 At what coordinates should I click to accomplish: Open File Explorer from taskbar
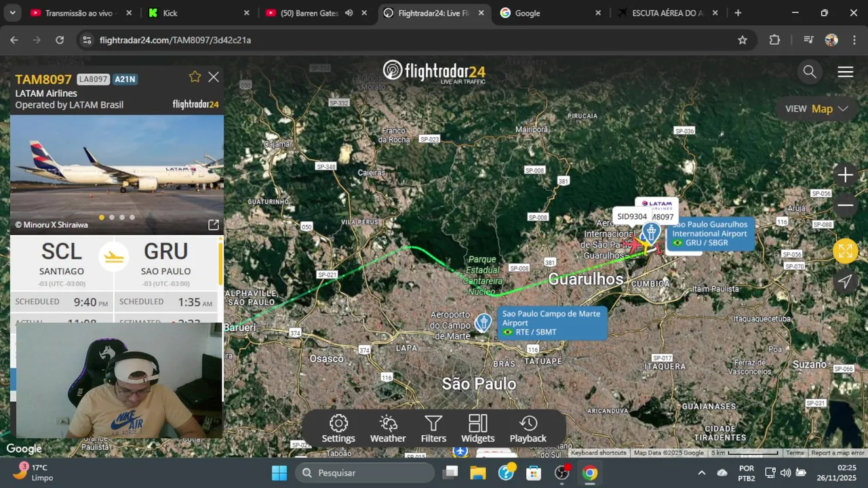coord(477,472)
